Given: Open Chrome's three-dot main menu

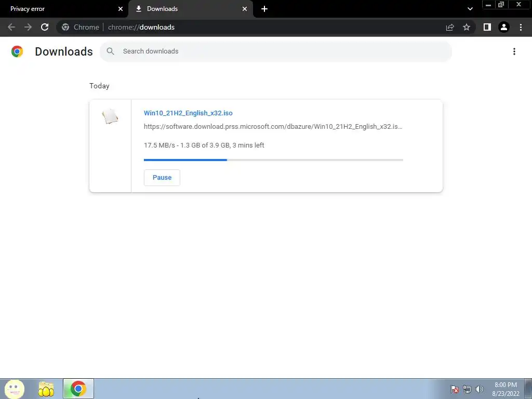Looking at the screenshot, I should tap(521, 27).
